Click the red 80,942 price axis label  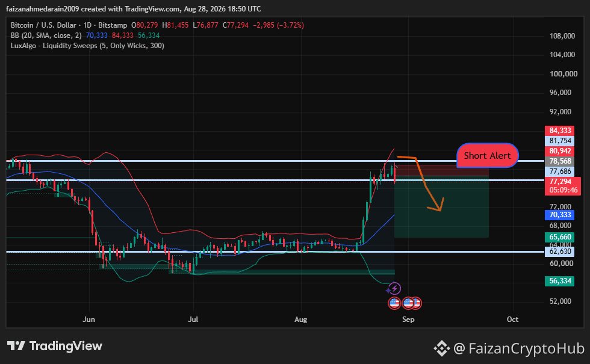(x=559, y=151)
